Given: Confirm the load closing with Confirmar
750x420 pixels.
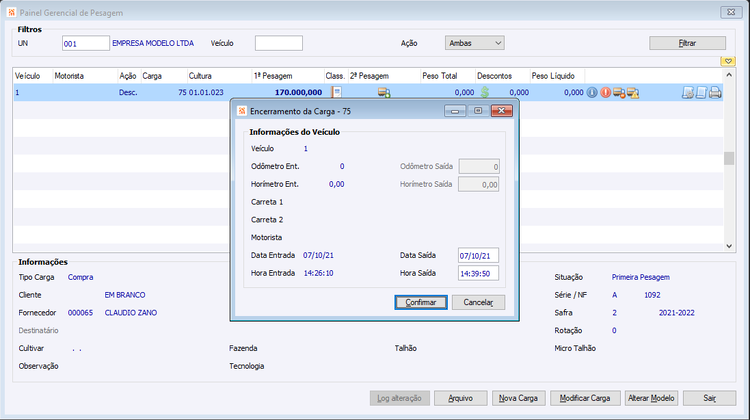Looking at the screenshot, I should tap(421, 302).
